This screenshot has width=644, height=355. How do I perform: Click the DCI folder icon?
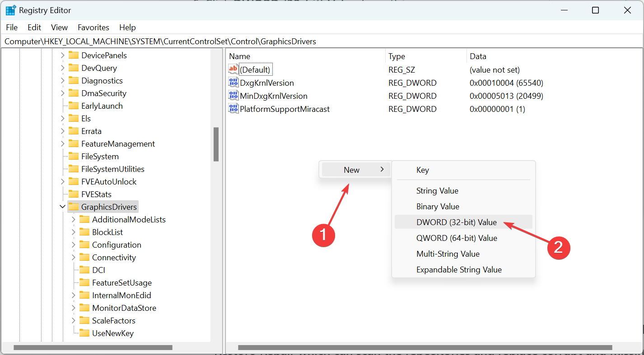click(x=84, y=270)
